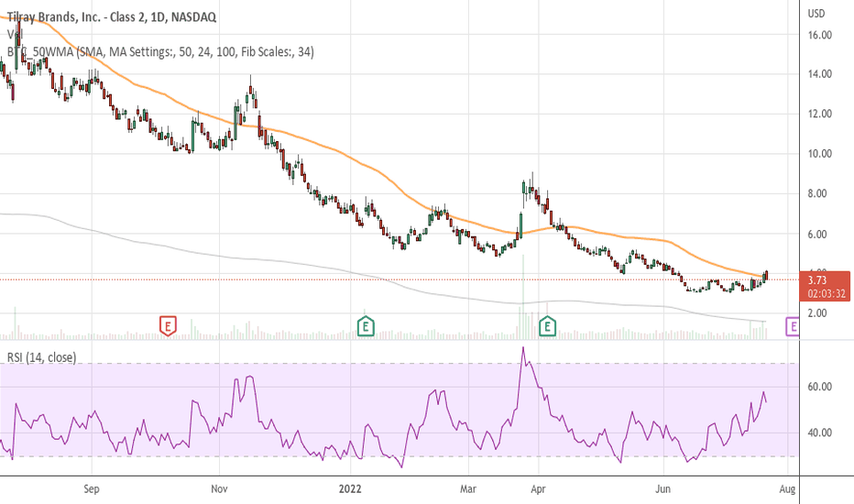Click the Mar date axis label
This screenshot has width=854, height=504.
click(x=468, y=488)
